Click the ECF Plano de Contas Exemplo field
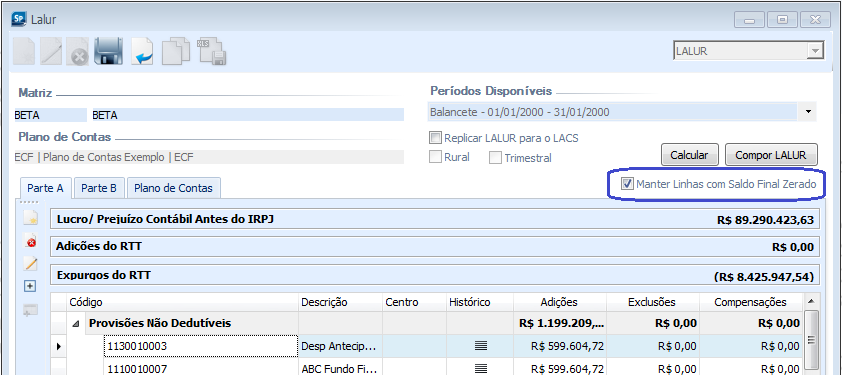The image size is (843, 378). [x=209, y=157]
